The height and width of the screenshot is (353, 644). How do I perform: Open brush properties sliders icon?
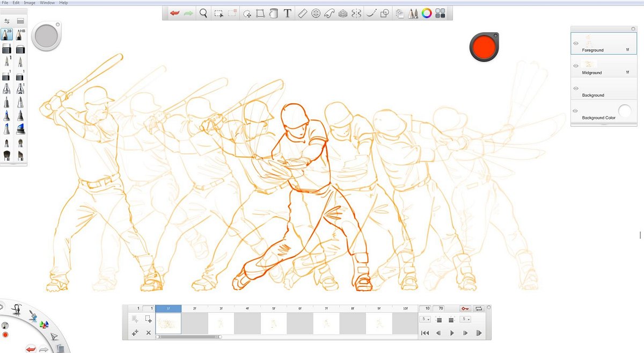coord(7,21)
